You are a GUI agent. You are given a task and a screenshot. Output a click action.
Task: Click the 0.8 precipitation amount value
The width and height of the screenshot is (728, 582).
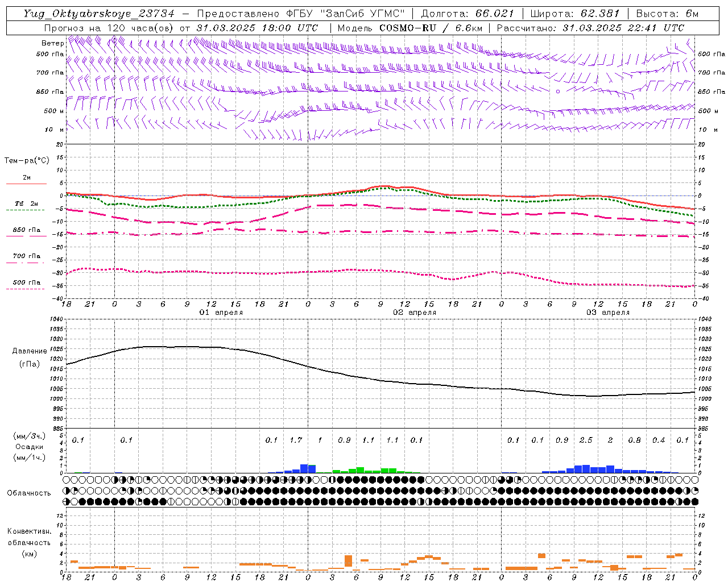coord(634,440)
